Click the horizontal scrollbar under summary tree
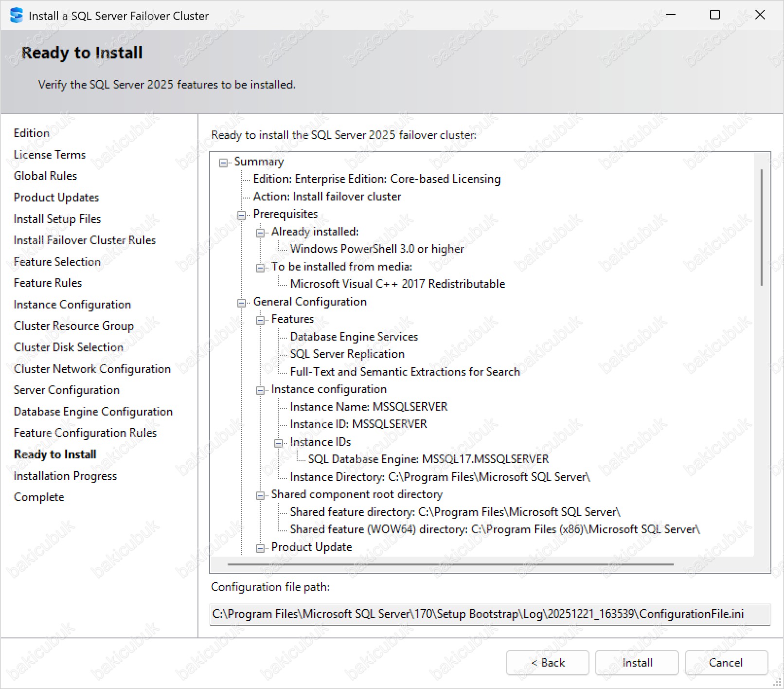Screen dimensions: 784x689 pos(450,564)
